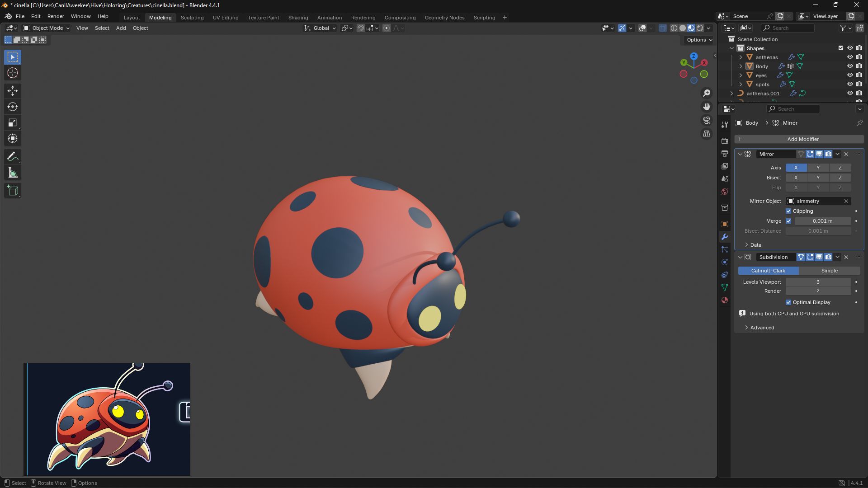This screenshot has height=488, width=868.
Task: Select the Move tool
Action: (x=13, y=91)
